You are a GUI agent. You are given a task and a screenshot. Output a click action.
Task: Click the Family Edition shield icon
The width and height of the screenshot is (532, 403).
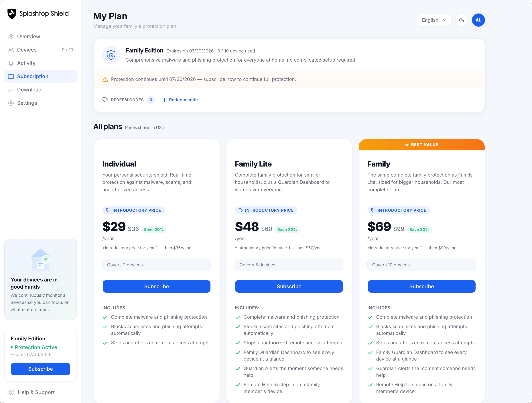coord(111,55)
